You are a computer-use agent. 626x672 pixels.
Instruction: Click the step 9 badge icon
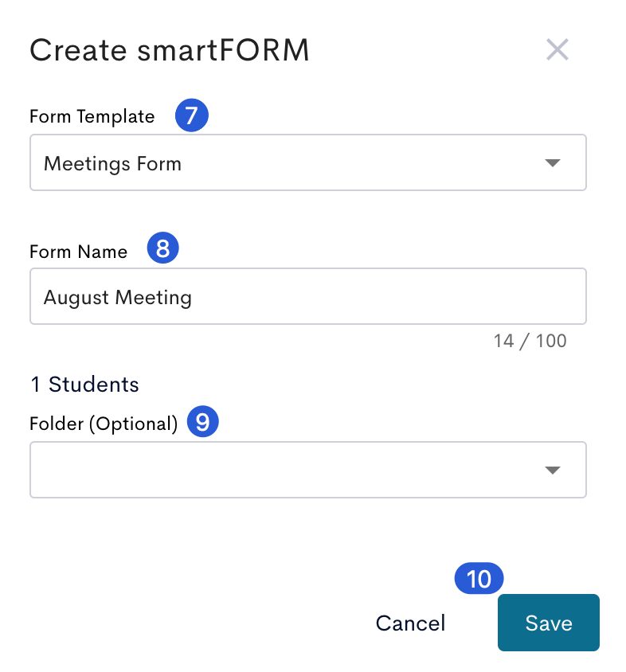(203, 422)
